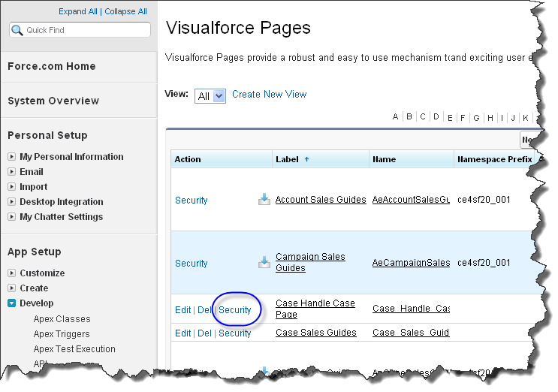Expand the Email section
The width and height of the screenshot is (558, 392).
[12, 171]
